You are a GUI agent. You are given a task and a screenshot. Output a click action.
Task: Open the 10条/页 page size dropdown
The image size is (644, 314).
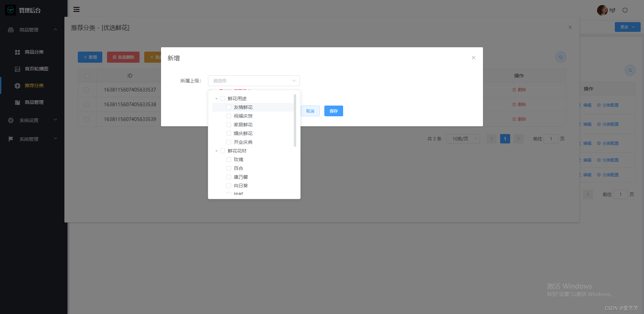coord(463,139)
